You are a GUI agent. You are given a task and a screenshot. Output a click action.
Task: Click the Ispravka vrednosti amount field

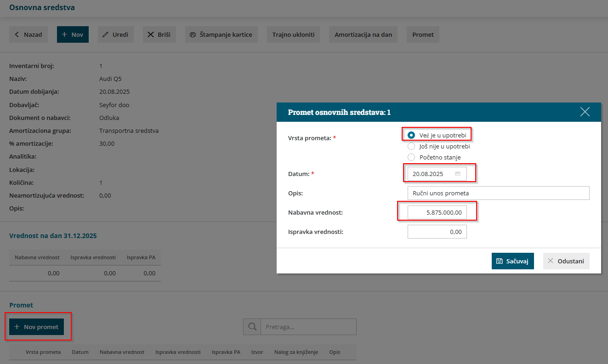(x=437, y=232)
